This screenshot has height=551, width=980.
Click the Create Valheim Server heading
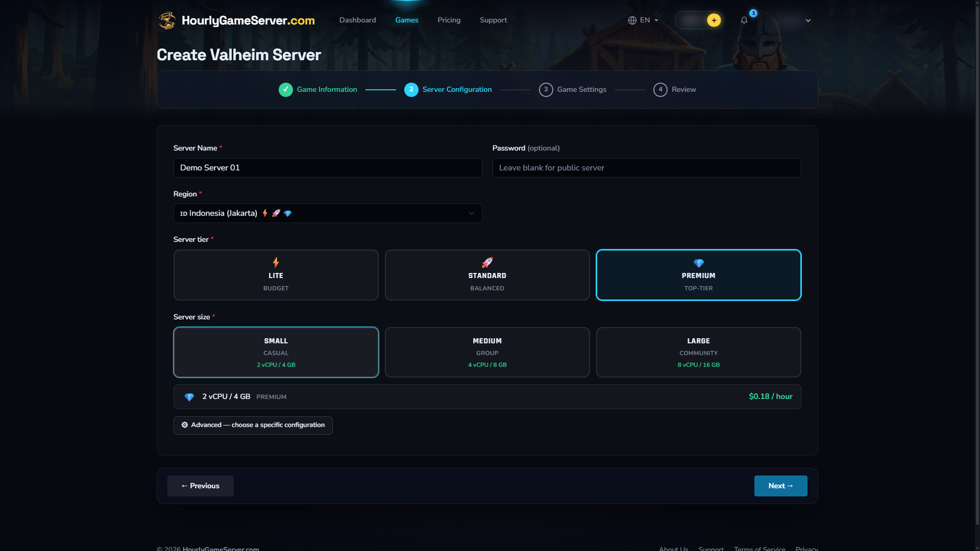239,55
